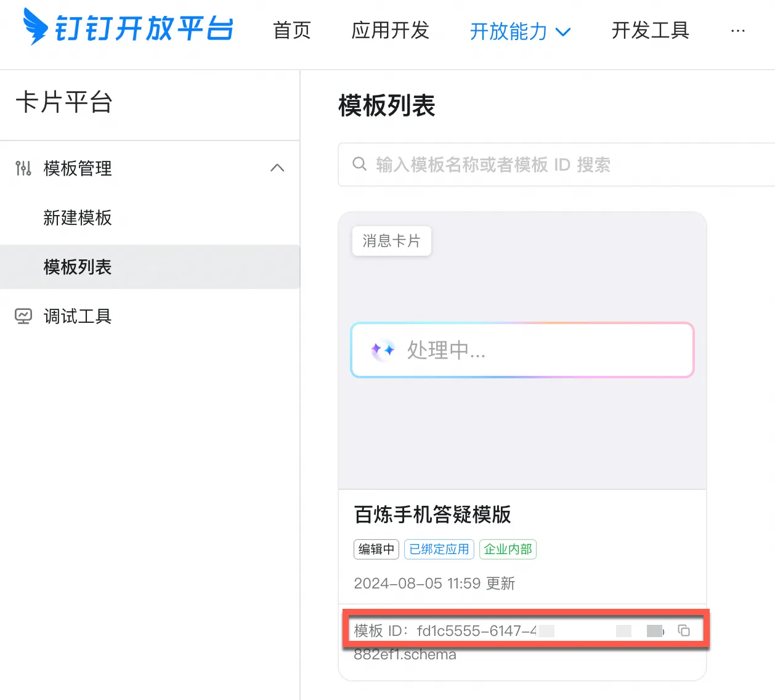The height and width of the screenshot is (700, 775).
Task: Click the debugging tools monitor icon
Action: (x=23, y=316)
